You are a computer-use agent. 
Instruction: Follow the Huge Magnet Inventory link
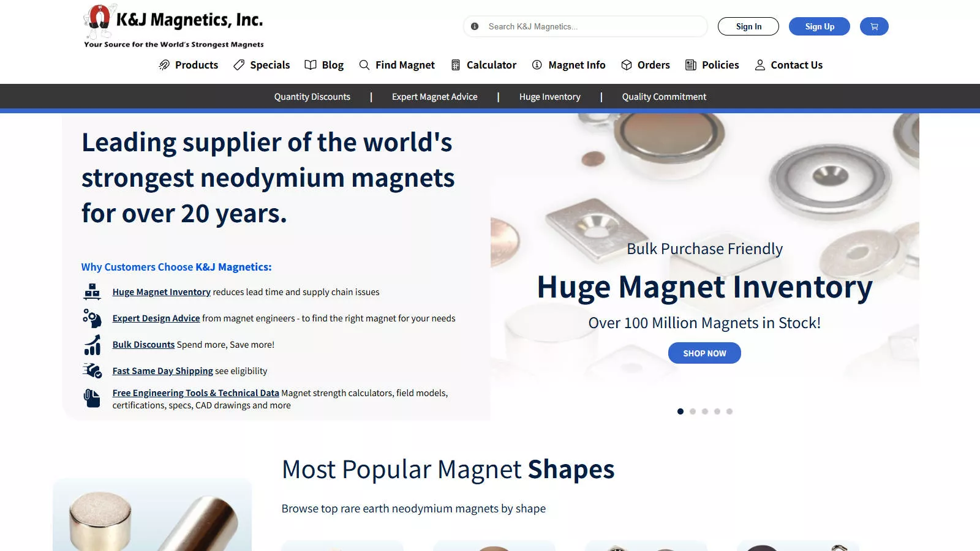(162, 292)
